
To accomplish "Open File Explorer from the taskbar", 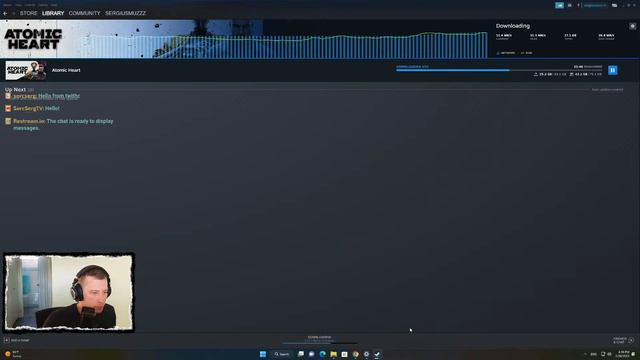I will 334,354.
